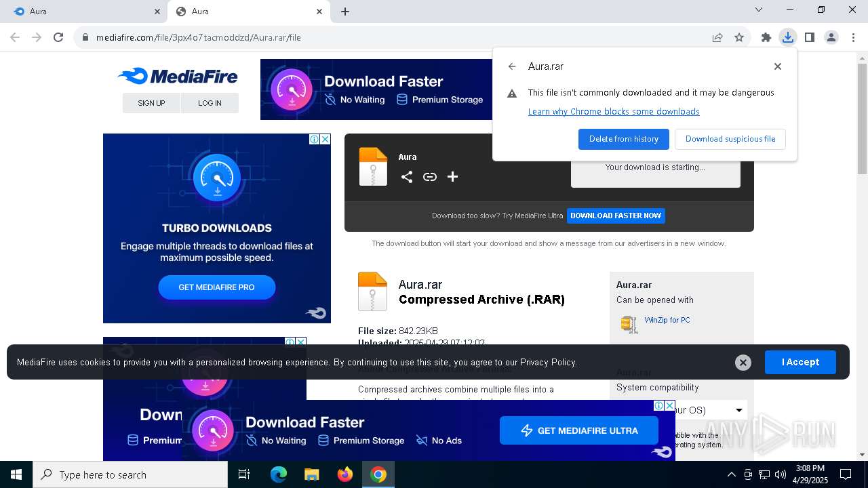Go back in the Aura.rar download popup
The height and width of the screenshot is (488, 868).
512,66
